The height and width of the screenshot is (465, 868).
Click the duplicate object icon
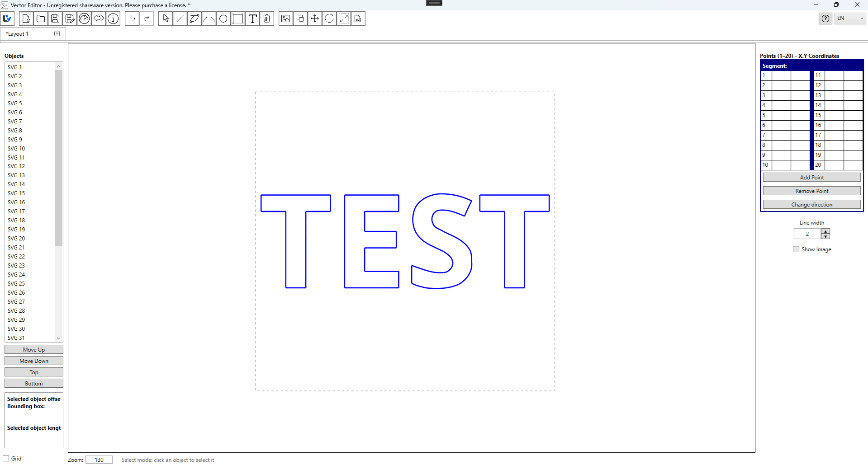click(300, 19)
